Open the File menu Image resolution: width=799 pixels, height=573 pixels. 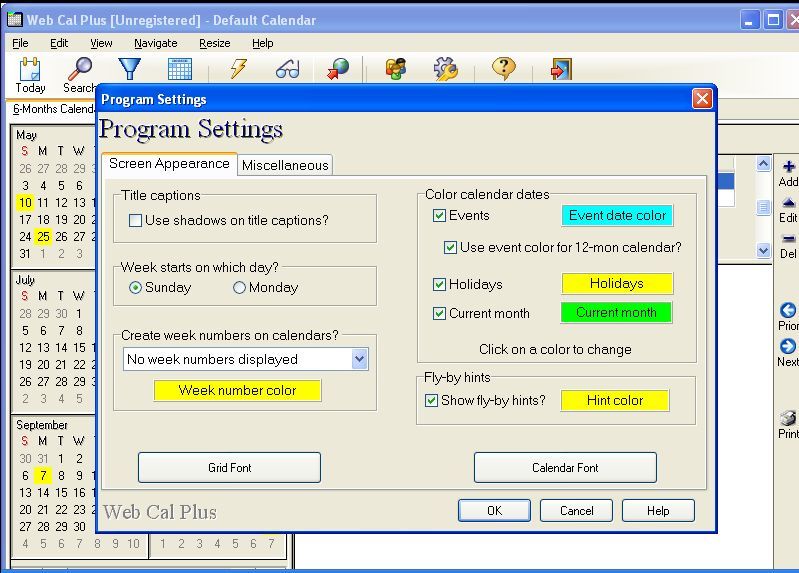tap(20, 43)
